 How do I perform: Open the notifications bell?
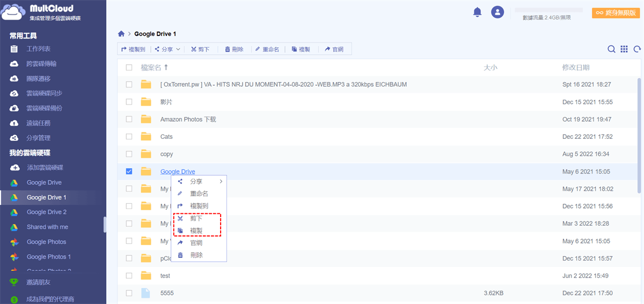[x=477, y=12]
